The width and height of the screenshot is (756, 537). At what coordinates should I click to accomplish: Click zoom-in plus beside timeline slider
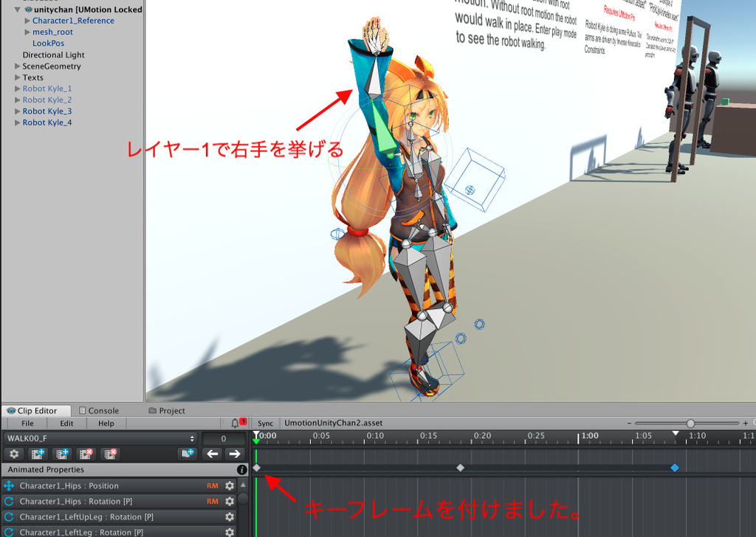click(x=746, y=423)
